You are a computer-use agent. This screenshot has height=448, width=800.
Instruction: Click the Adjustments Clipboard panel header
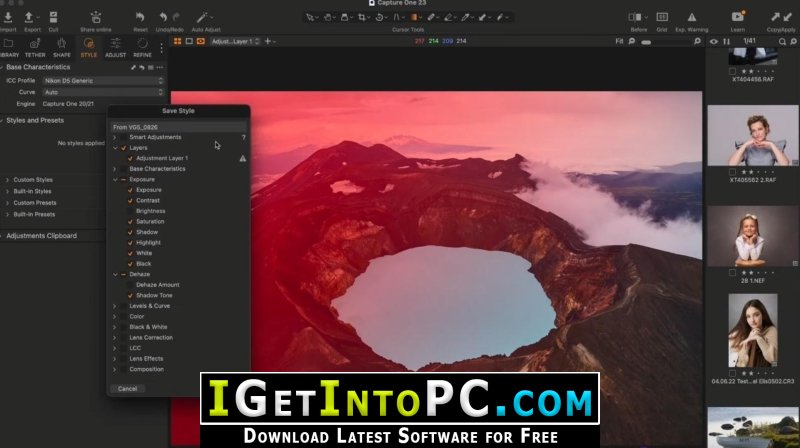point(41,236)
